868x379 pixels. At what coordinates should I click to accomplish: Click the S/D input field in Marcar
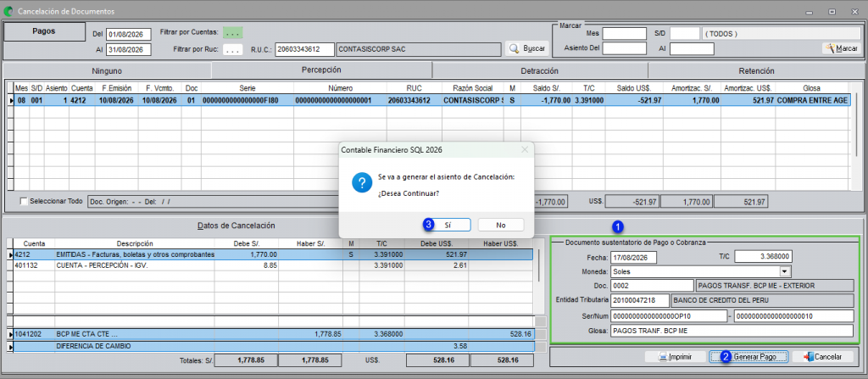pos(684,34)
